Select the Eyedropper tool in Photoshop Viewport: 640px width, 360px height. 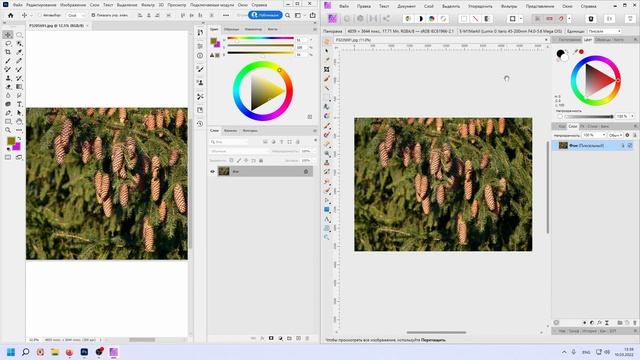(19, 52)
